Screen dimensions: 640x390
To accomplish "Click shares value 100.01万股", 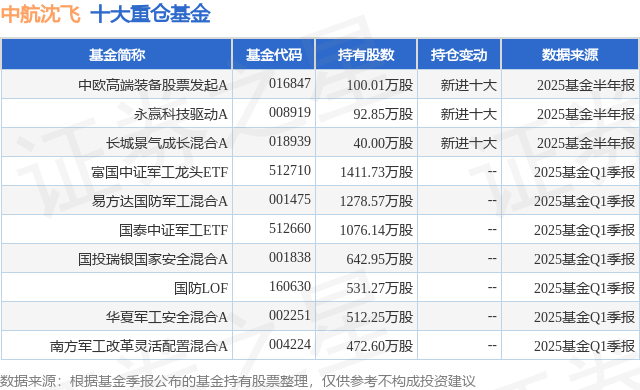I will point(380,85).
